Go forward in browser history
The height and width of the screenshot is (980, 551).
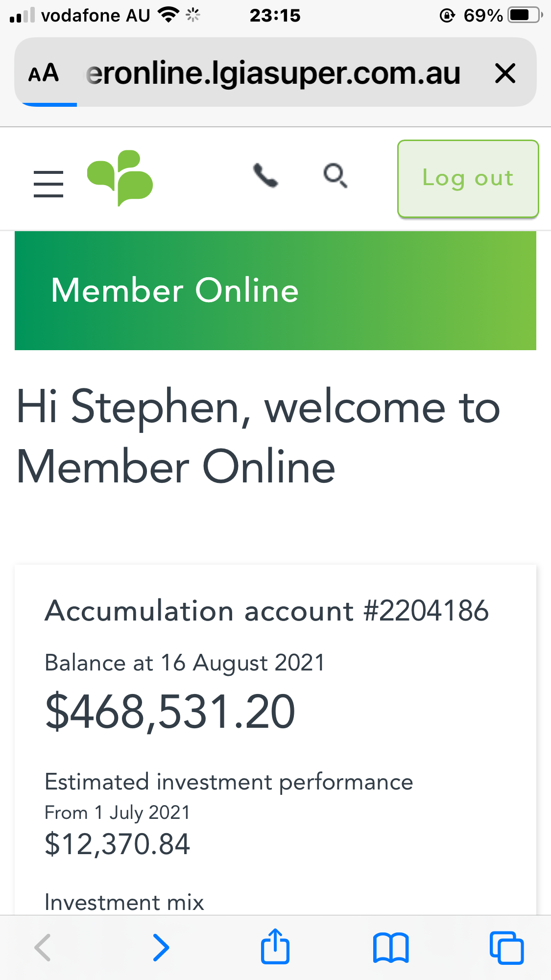(161, 948)
